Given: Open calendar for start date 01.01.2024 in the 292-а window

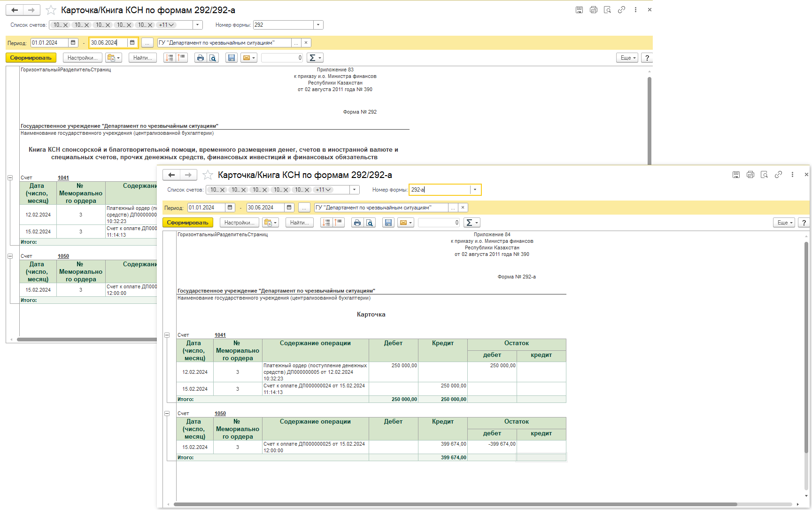Looking at the screenshot, I should 230,208.
